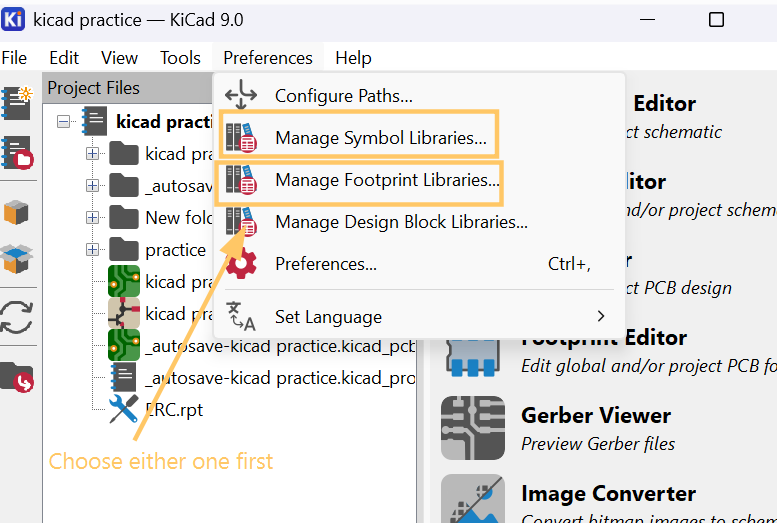
Task: Click the Manage Footprint Libraries icon
Action: pyautogui.click(x=241, y=179)
